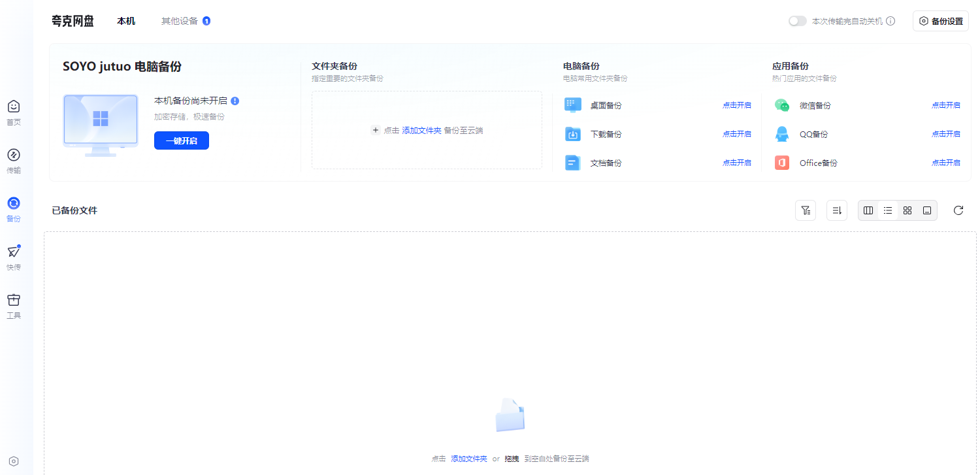Screen dimensions: 980x475
Task: Switch to grid thumbnail view mode
Action: [x=907, y=210]
